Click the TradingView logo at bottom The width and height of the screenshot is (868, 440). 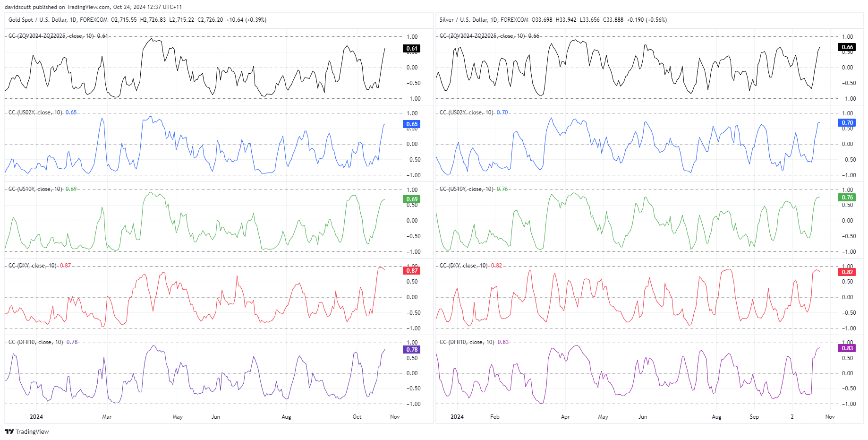[x=27, y=431]
